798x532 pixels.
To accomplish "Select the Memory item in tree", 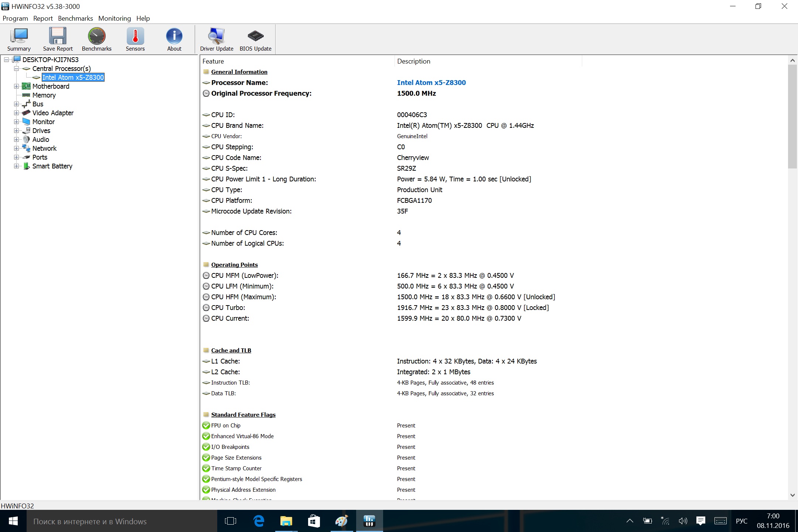I will 44,95.
